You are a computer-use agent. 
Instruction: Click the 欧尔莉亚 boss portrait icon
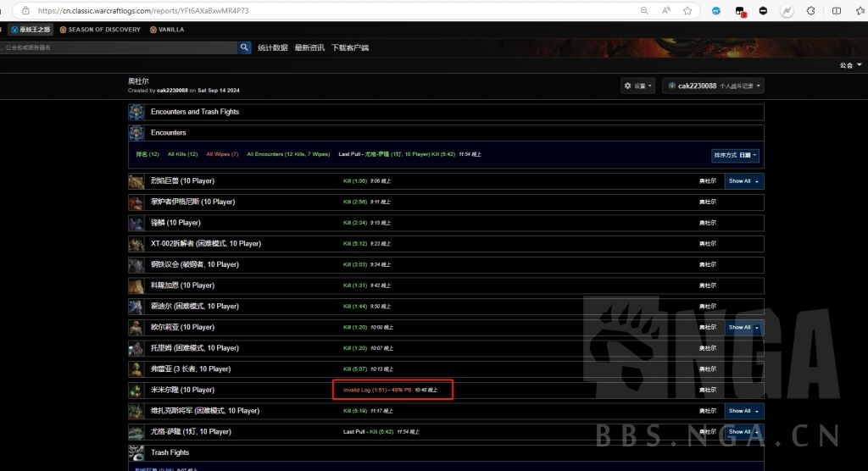click(x=136, y=327)
